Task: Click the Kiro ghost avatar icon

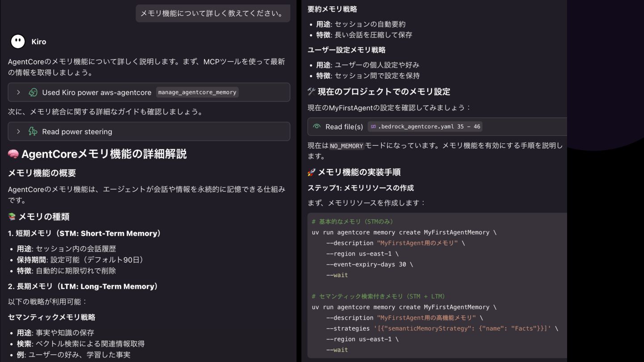Action: 18,42
